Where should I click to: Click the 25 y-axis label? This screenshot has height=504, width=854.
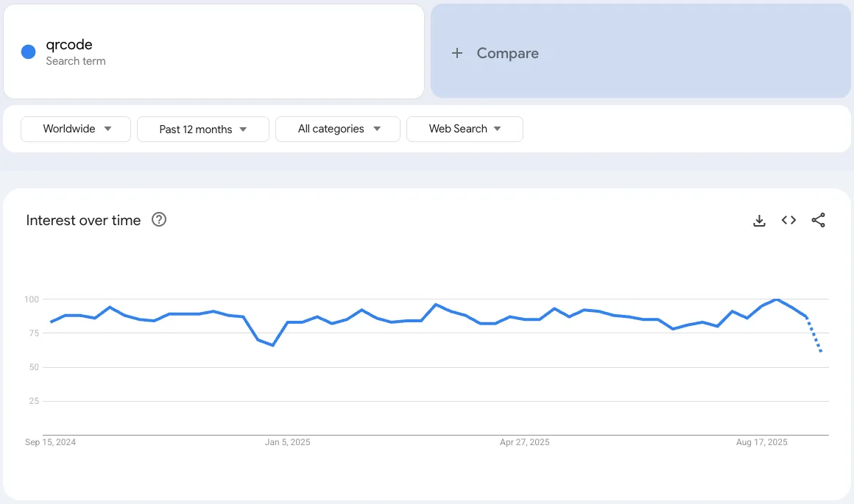pyautogui.click(x=34, y=401)
